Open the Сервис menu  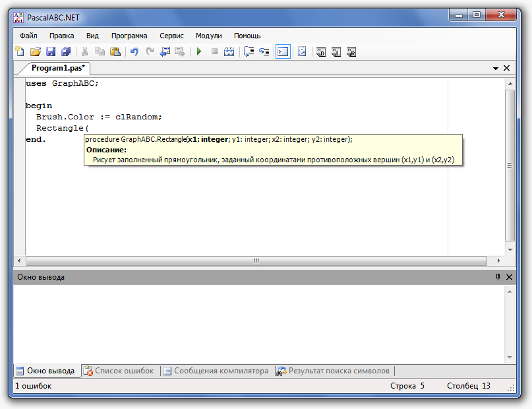171,36
